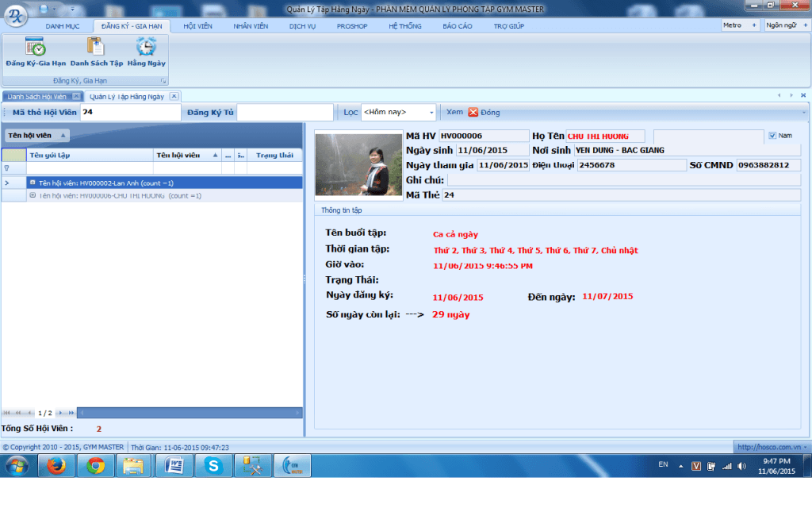The height and width of the screenshot is (508, 812).
Task: Toggle the Nam gender checkbox
Action: click(772, 136)
